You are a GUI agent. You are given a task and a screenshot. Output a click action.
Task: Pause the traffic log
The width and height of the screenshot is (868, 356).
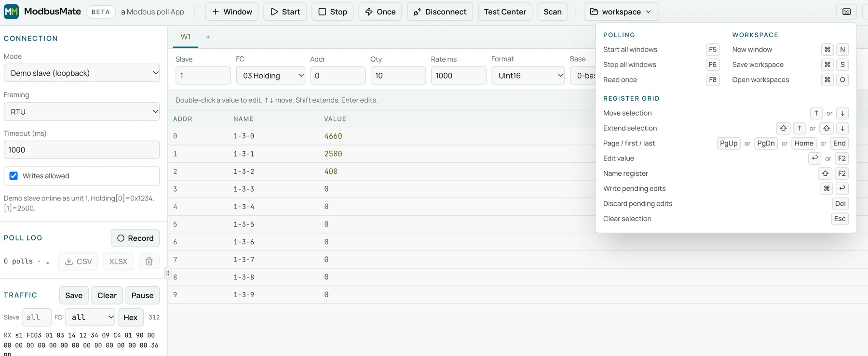pos(142,295)
